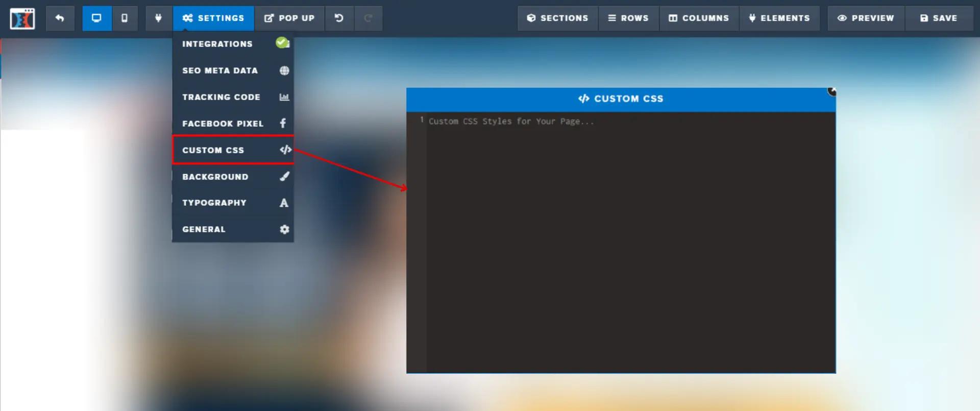Preview the page
980x411 pixels.
pos(866,18)
